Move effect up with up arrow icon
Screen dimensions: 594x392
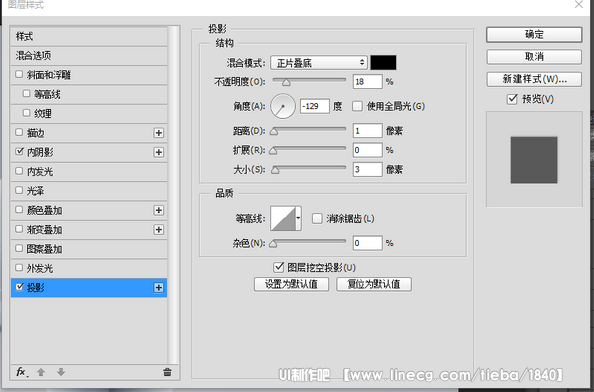point(41,372)
